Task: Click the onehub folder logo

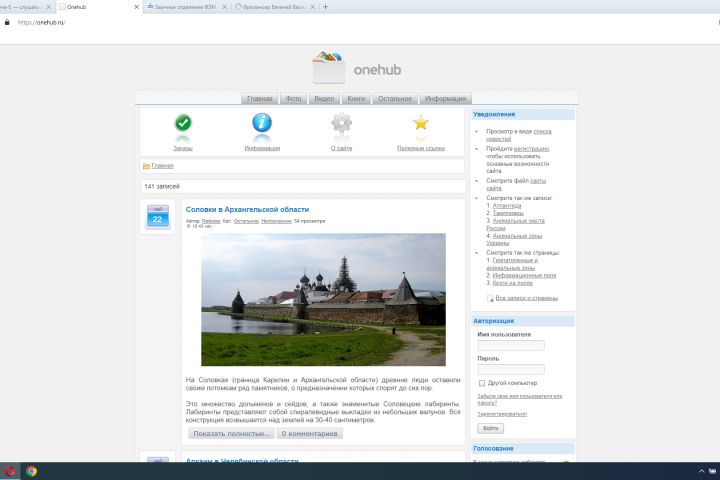Action: [329, 68]
